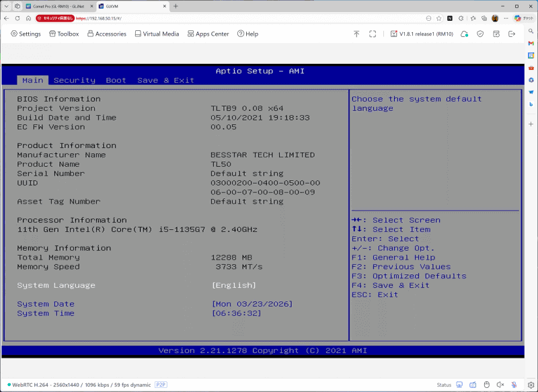Screen dimensions: 538x392
Task: Reload the page with refresh icon
Action: pyautogui.click(x=17, y=18)
